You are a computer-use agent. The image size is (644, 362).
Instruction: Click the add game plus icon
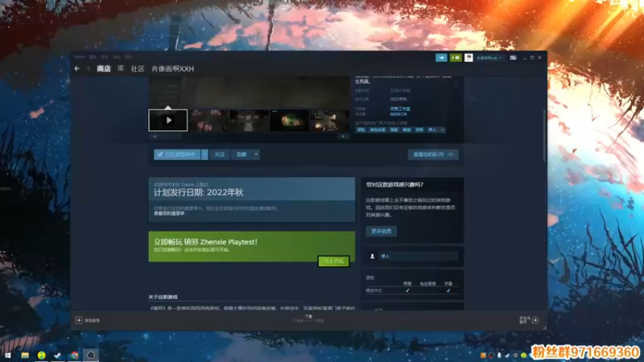[x=79, y=320]
